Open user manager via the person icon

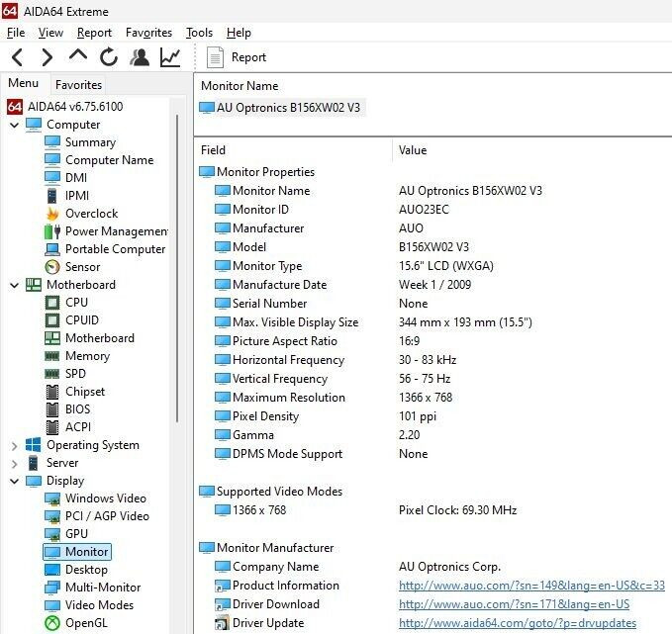coord(140,57)
